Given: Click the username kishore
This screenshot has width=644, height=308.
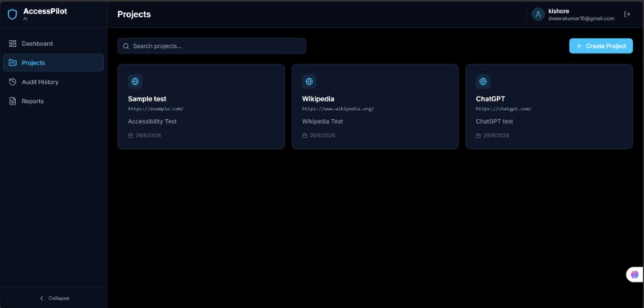Looking at the screenshot, I should (559, 11).
